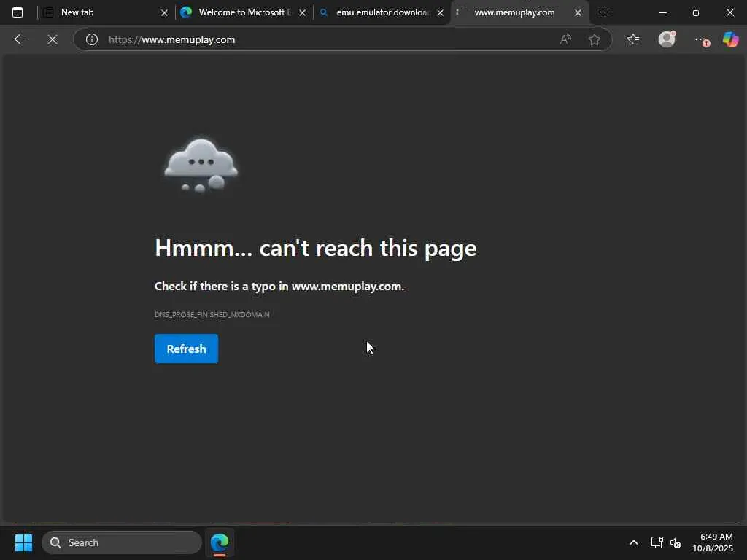Screen dimensions: 747x560
Task: Switch to Welcome to Microsoft Edge tab
Action: point(243,12)
